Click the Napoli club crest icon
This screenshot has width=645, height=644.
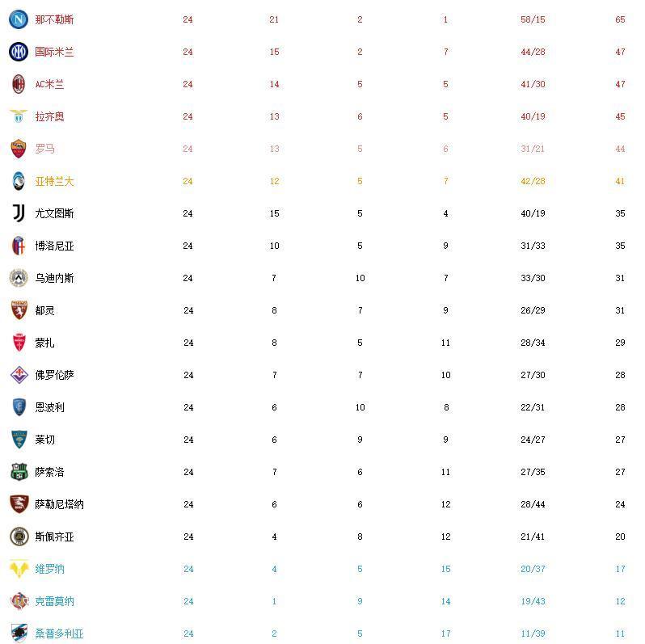[19, 19]
